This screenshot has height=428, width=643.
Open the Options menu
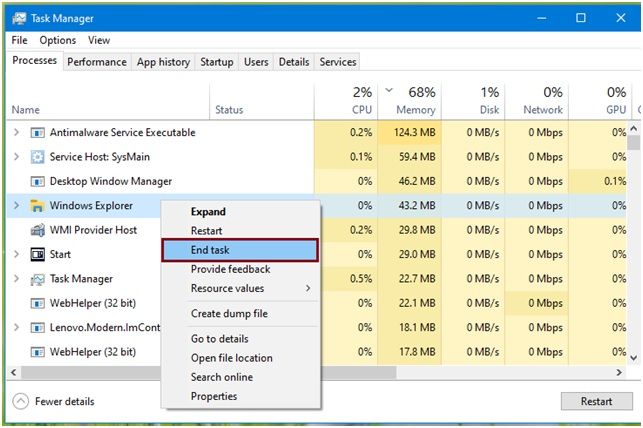[x=57, y=40]
